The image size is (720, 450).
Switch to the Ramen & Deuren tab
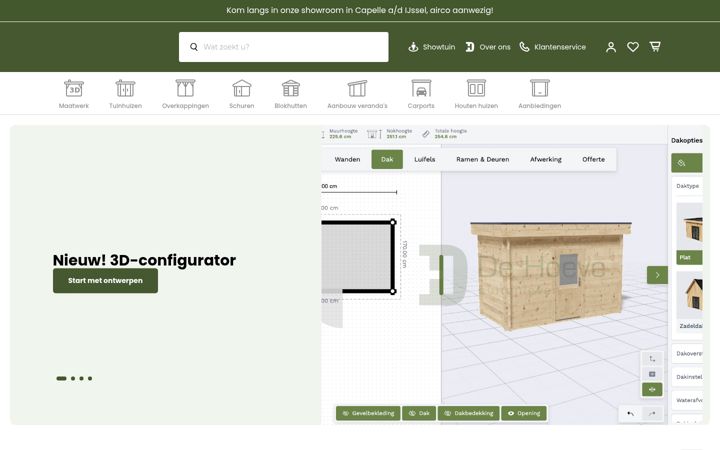click(x=483, y=159)
